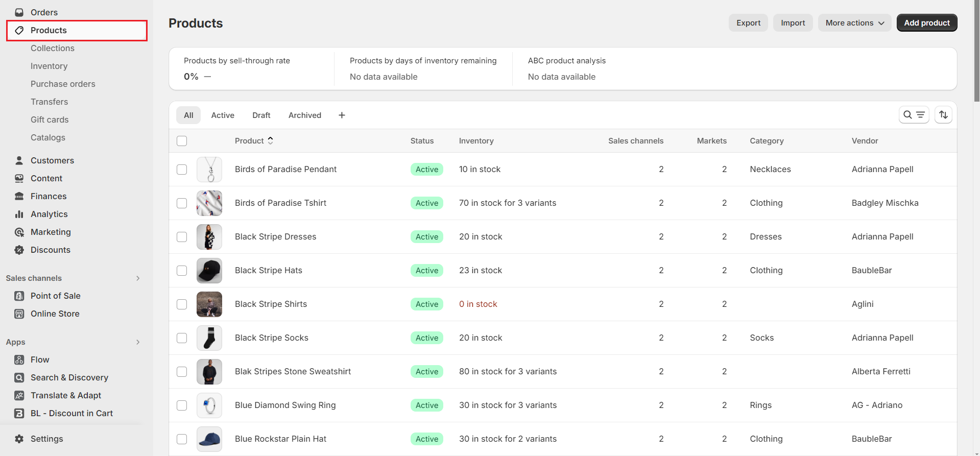Click the search and filter icon

[914, 115]
